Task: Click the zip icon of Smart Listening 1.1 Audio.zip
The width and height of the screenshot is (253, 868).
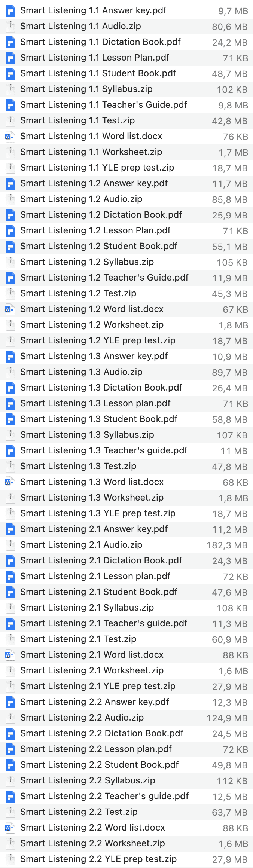Action: point(10,27)
